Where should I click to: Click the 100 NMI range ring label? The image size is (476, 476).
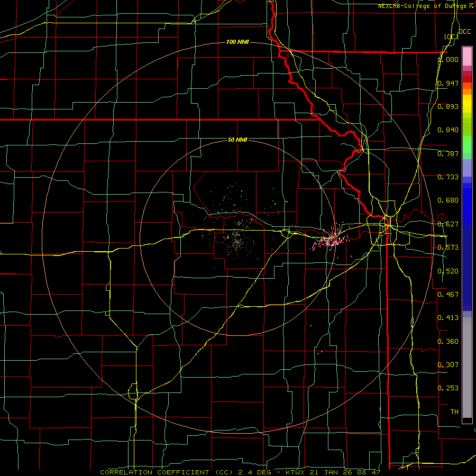click(x=237, y=42)
